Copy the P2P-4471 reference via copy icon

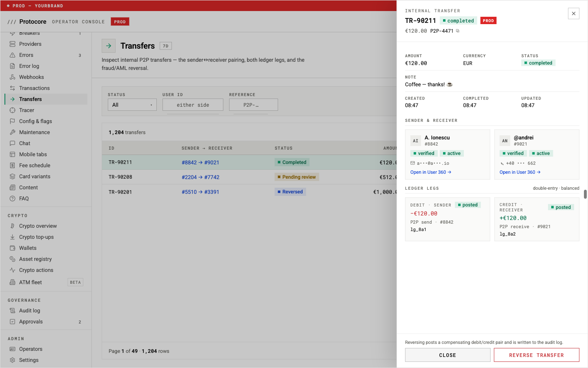click(x=458, y=31)
